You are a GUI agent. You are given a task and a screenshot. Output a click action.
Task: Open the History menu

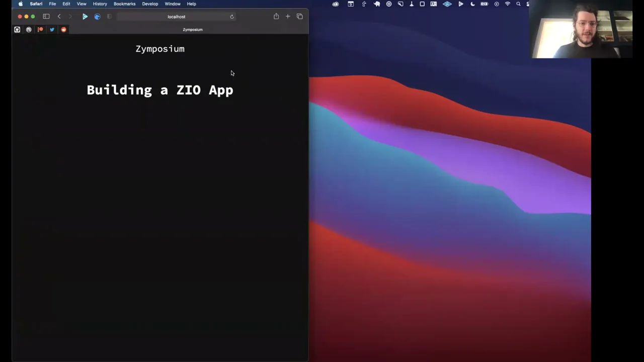click(100, 4)
